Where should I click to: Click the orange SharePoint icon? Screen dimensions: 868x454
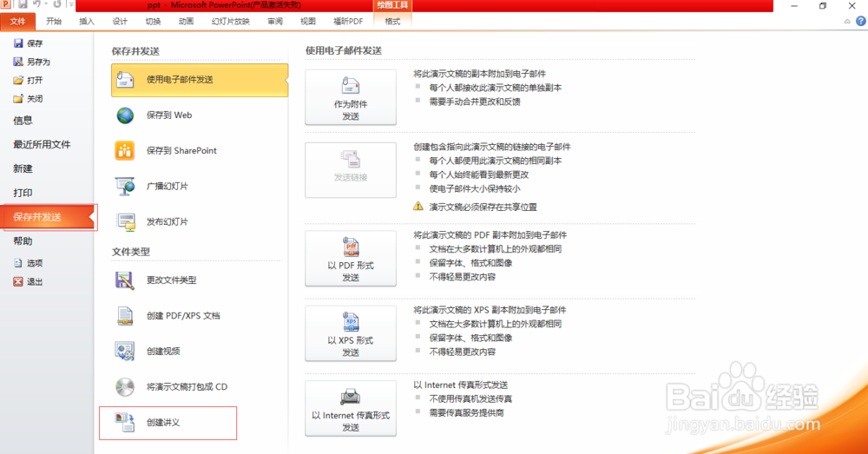124,150
